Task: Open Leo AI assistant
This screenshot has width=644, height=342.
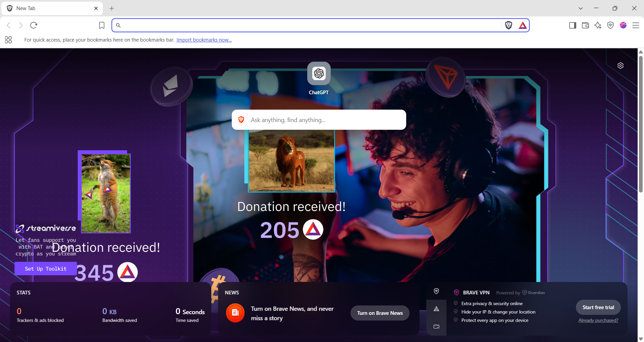Action: pyautogui.click(x=598, y=25)
